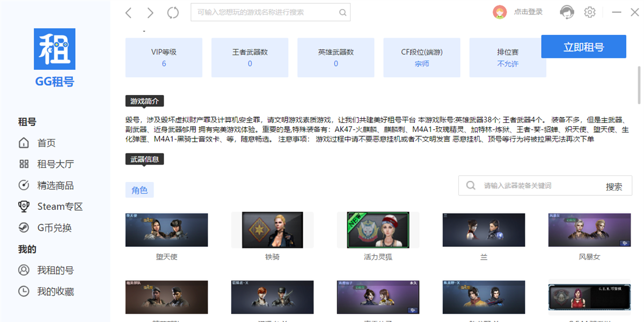Click the back navigation arrow
This screenshot has width=644, height=322.
128,13
